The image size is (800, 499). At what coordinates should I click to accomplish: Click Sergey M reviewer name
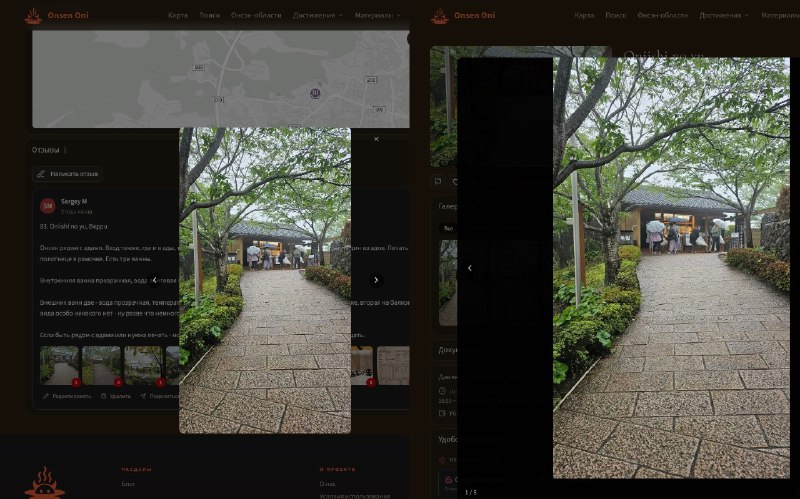coord(74,202)
